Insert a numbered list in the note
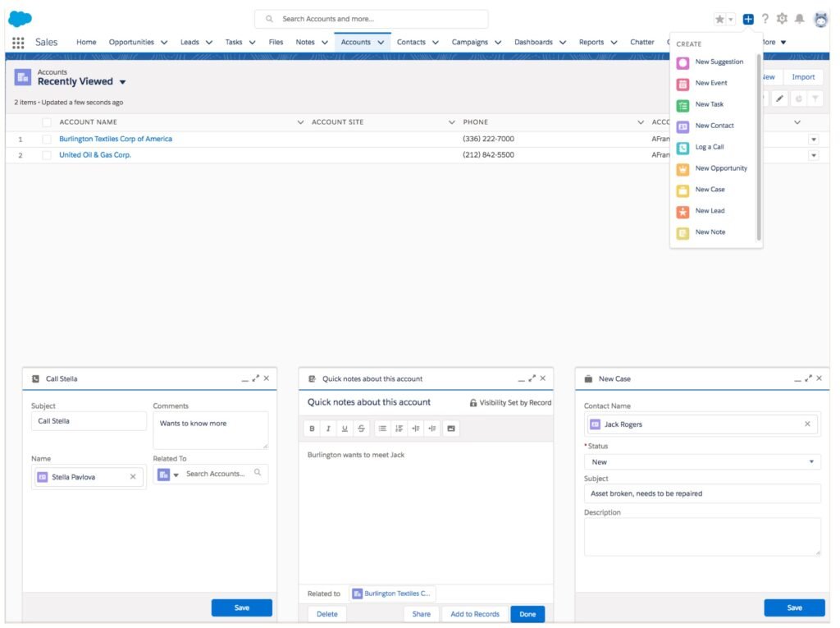The width and height of the screenshot is (840, 628). pos(399,429)
